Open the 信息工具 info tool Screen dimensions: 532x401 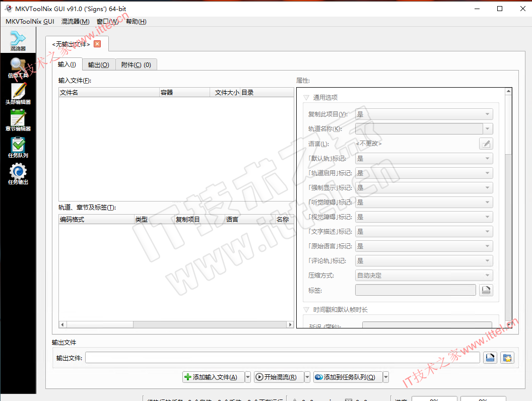pyautogui.click(x=18, y=68)
